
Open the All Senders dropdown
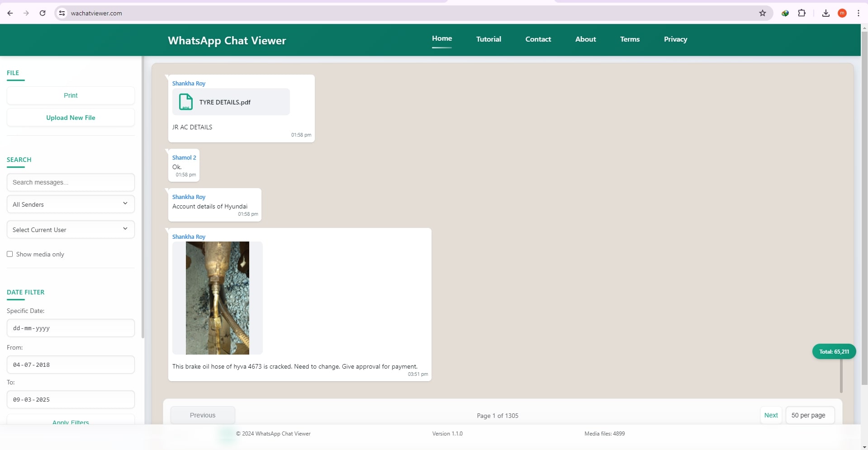click(70, 204)
